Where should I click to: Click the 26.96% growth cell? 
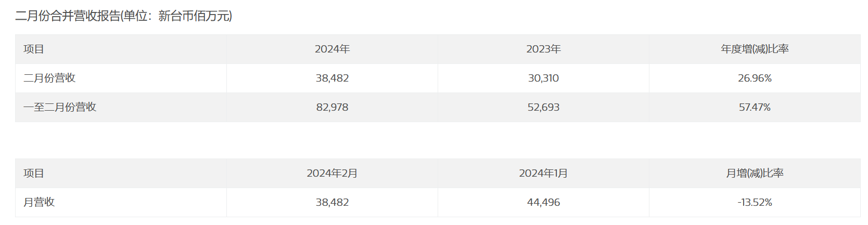coord(755,78)
